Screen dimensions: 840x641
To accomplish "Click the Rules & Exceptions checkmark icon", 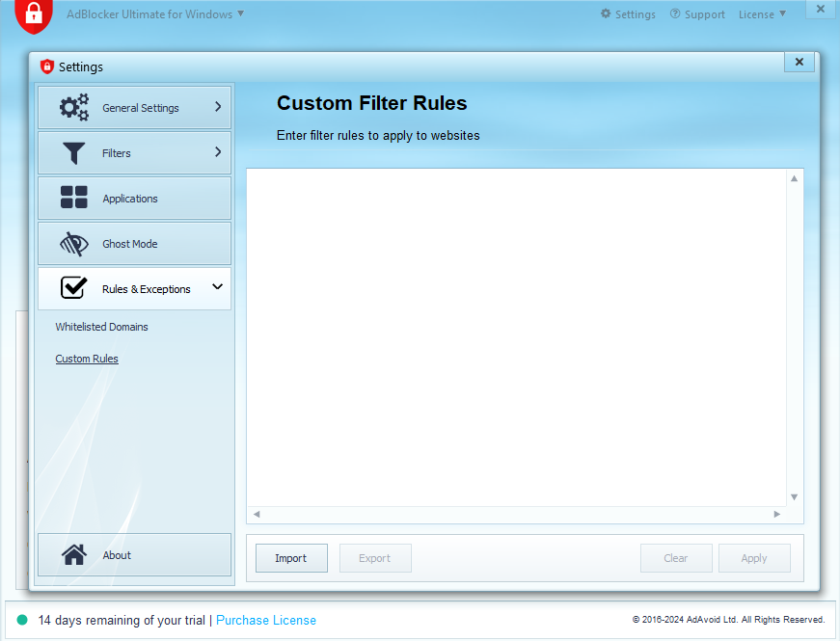I will coord(74,288).
